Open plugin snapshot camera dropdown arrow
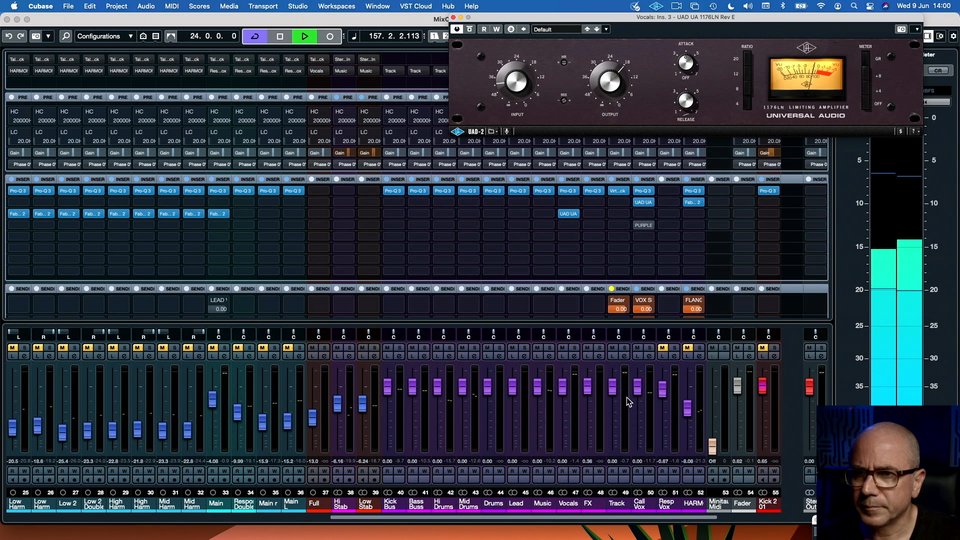 tap(917, 29)
